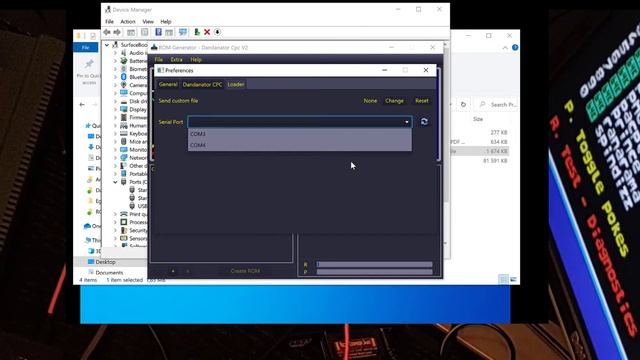Open the File tab in File Explorer
Image resolution: width=640 pixels, height=360 pixels.
[85, 48]
